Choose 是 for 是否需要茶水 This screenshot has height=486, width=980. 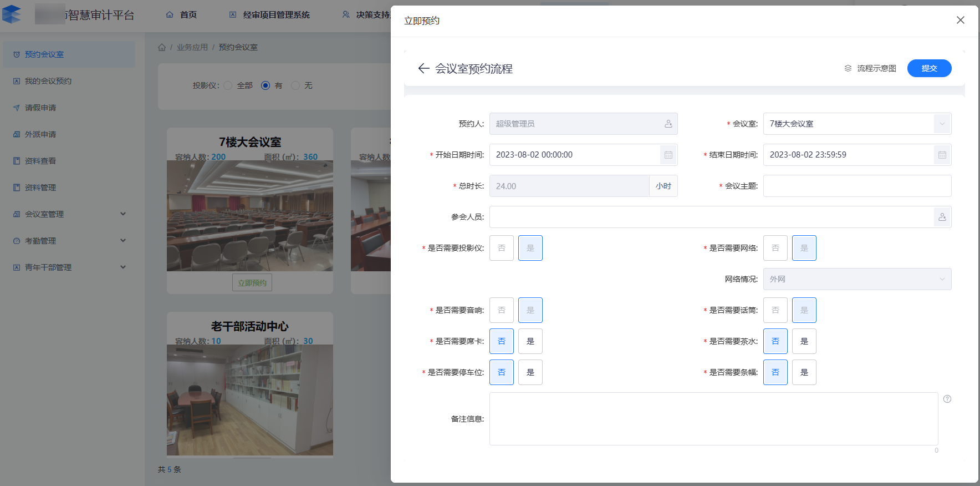click(x=804, y=341)
